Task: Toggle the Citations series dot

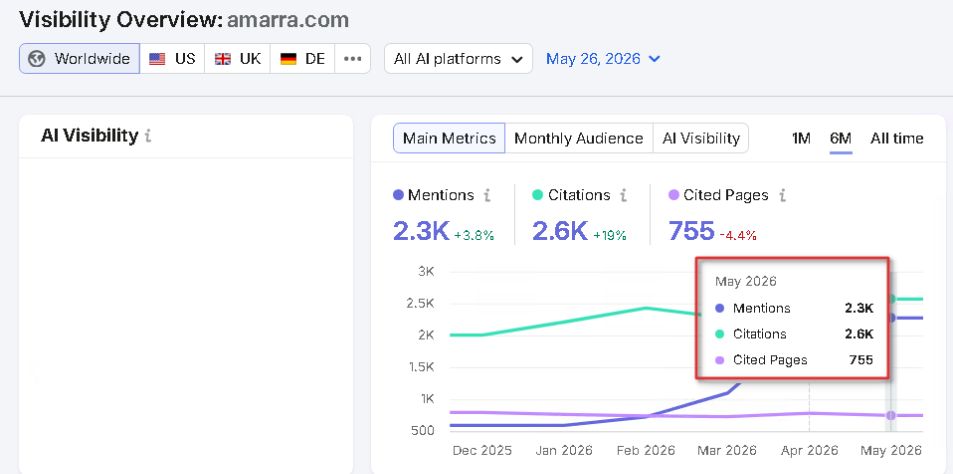Action: [537, 195]
